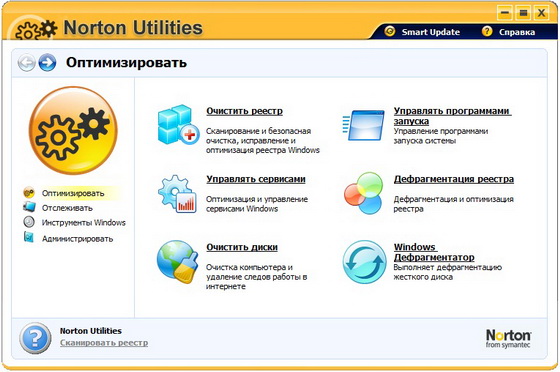Click the 'Сканирование и безопасная очистка' description

[262, 140]
